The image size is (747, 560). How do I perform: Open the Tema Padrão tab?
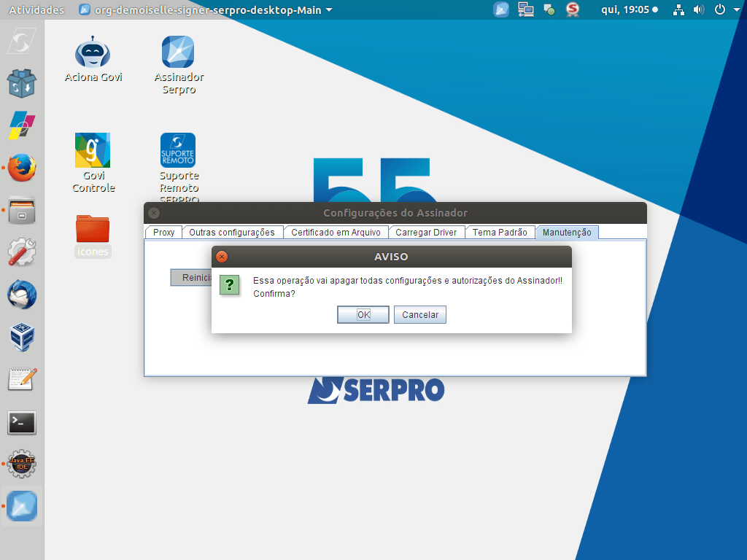tap(500, 233)
